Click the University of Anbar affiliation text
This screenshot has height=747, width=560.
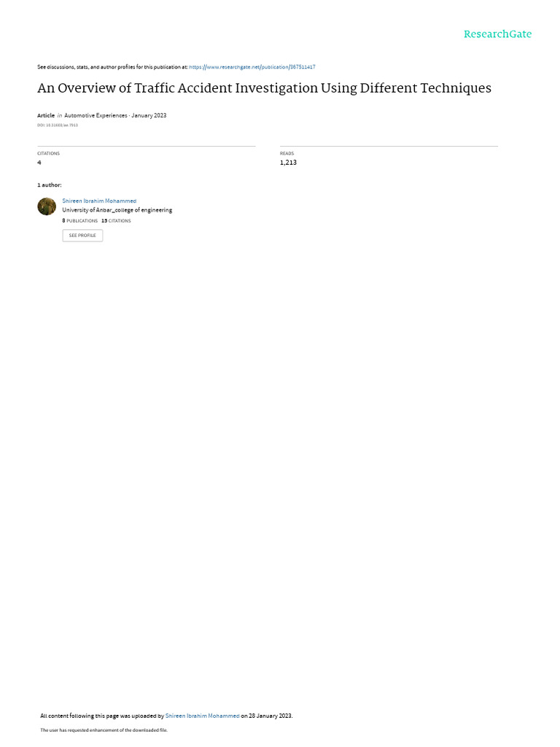pyautogui.click(x=117, y=210)
